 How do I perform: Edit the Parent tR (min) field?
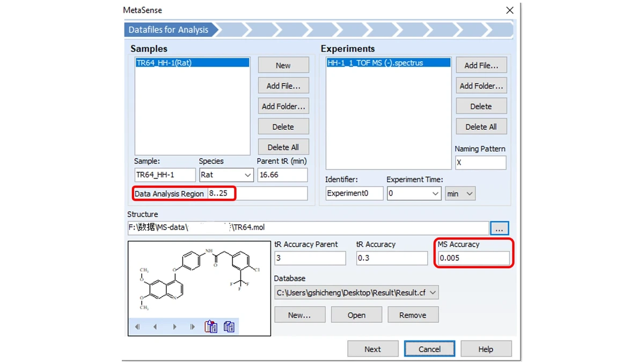pyautogui.click(x=282, y=175)
